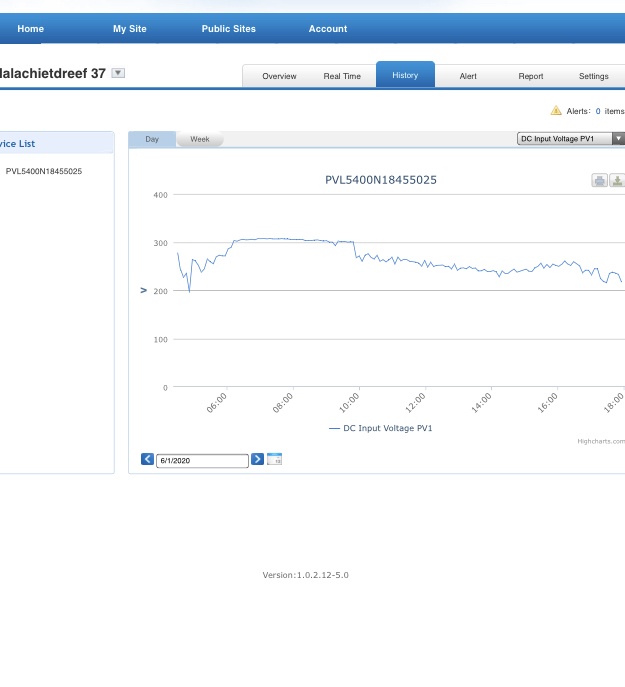Click the alerts warning triangle icon
The image size is (625, 687).
pos(556,110)
